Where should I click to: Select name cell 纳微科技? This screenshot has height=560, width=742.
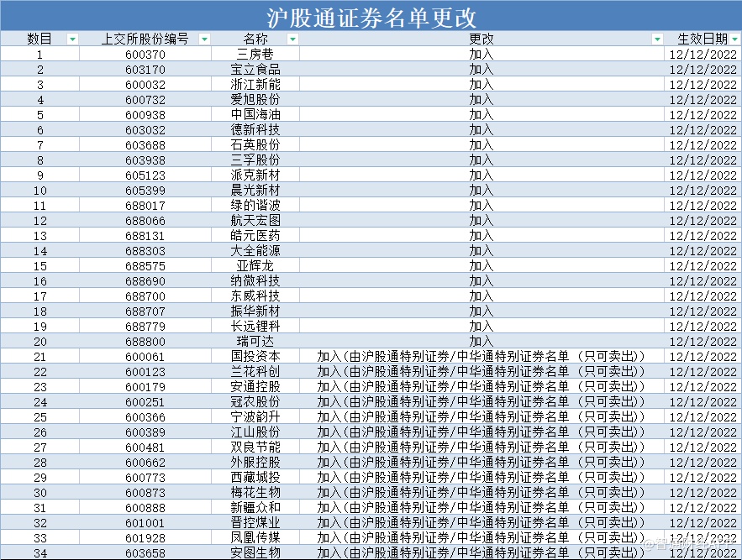point(255,281)
